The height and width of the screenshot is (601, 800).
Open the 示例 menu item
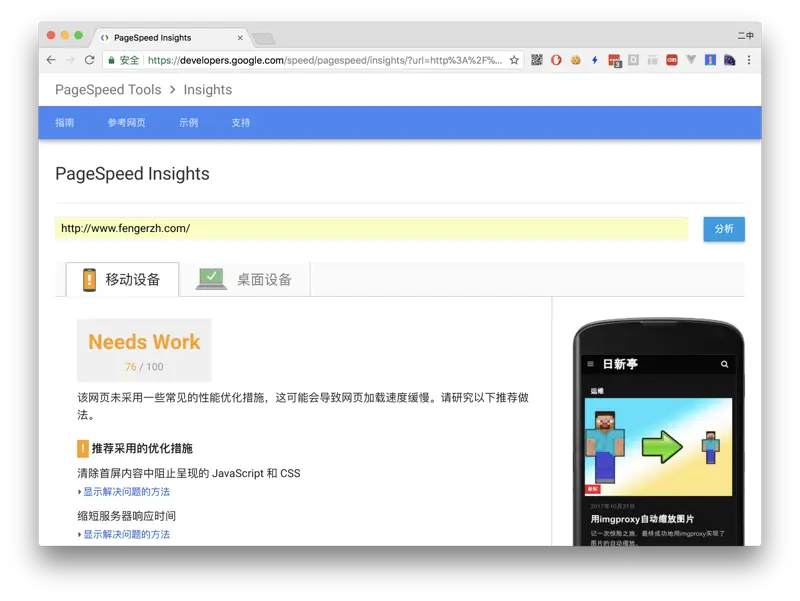pyautogui.click(x=188, y=122)
